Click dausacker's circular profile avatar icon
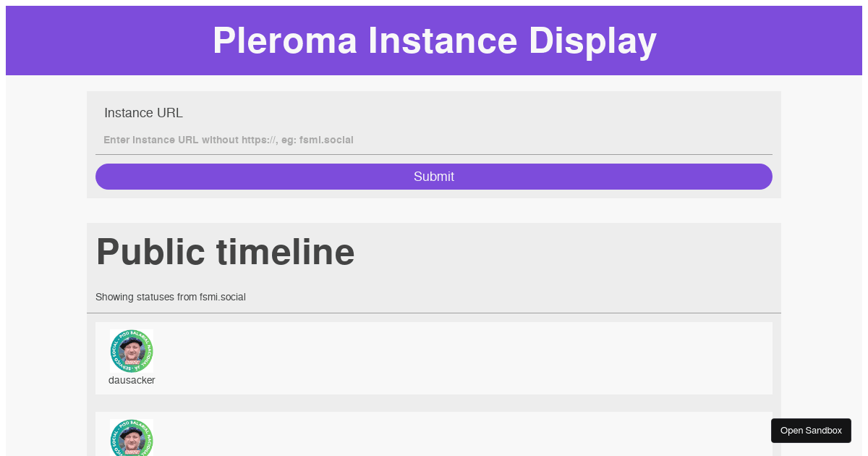Viewport: 868px width, 456px height. (132, 350)
